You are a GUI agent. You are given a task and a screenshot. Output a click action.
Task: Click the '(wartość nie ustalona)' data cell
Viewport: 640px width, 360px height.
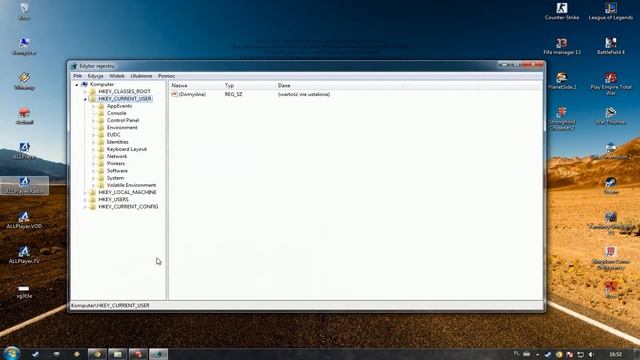tap(304, 94)
